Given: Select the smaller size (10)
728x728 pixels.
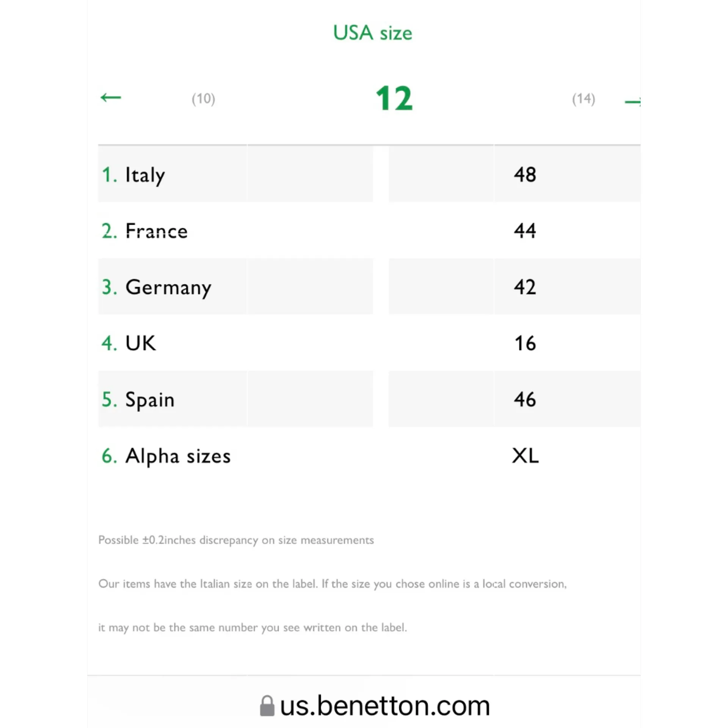Looking at the screenshot, I should tap(203, 99).
